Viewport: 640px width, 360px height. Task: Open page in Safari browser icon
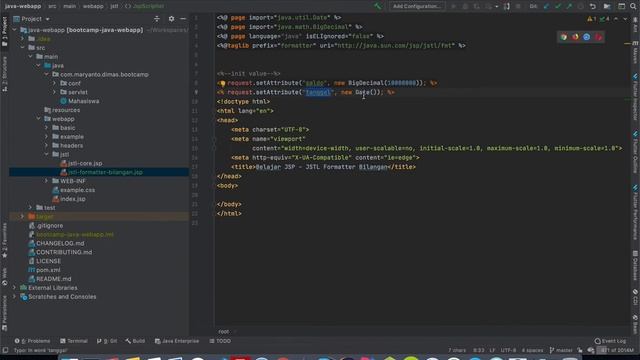pyautogui.click(x=587, y=37)
